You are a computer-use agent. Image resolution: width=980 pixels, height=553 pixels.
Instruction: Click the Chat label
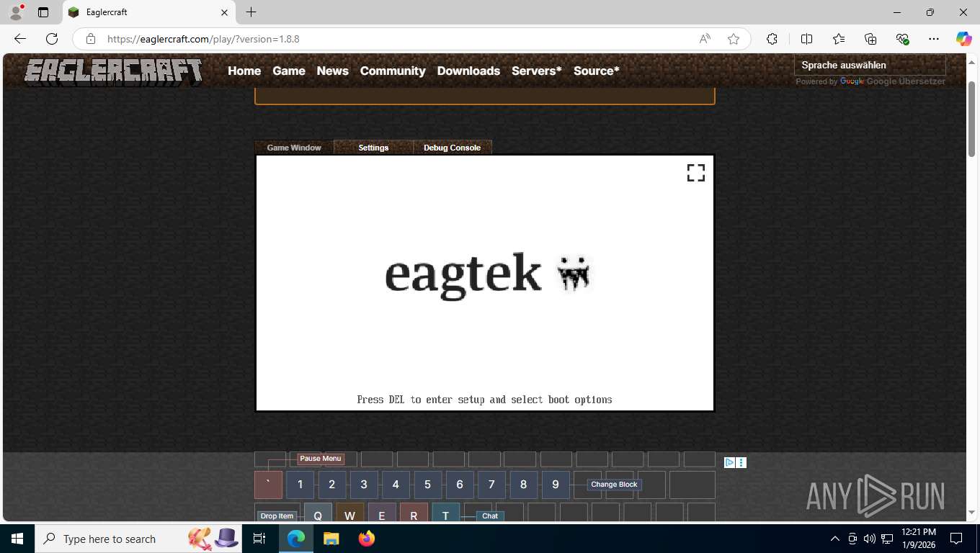[x=490, y=516]
